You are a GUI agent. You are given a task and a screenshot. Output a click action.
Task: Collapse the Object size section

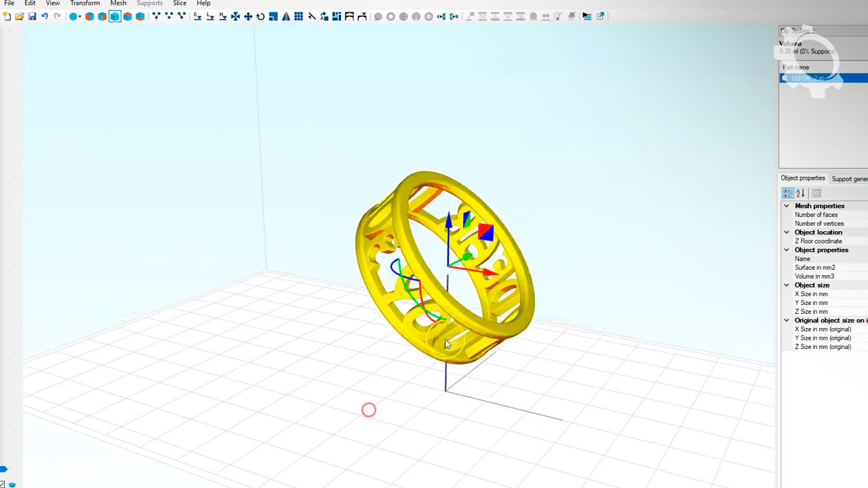pyautogui.click(x=787, y=285)
